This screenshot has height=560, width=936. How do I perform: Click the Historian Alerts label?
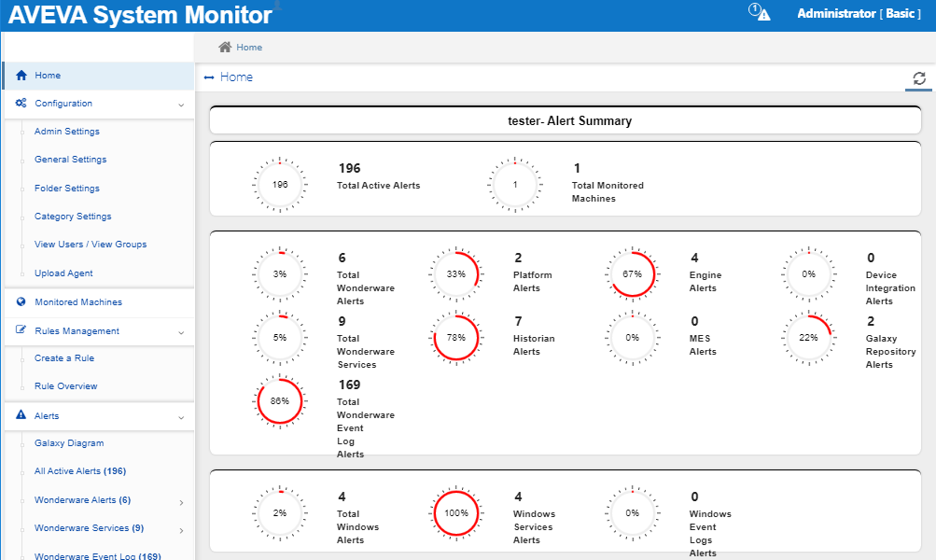coord(534,345)
